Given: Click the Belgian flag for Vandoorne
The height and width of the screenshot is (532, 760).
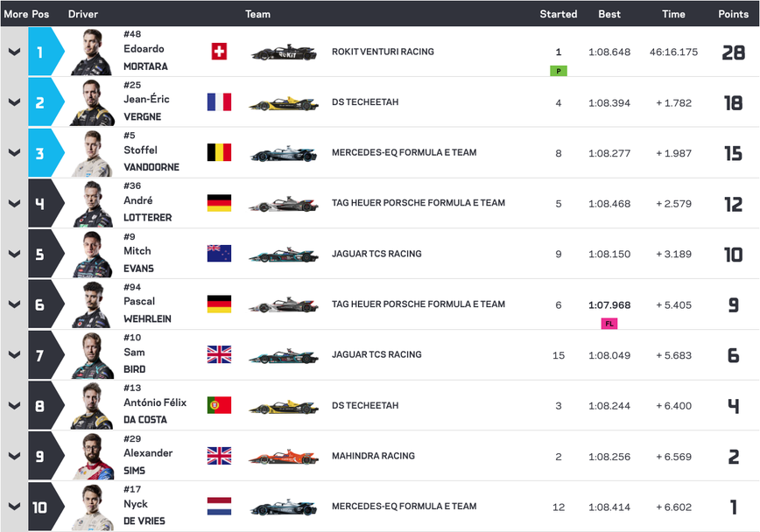Looking at the screenshot, I should [x=219, y=153].
